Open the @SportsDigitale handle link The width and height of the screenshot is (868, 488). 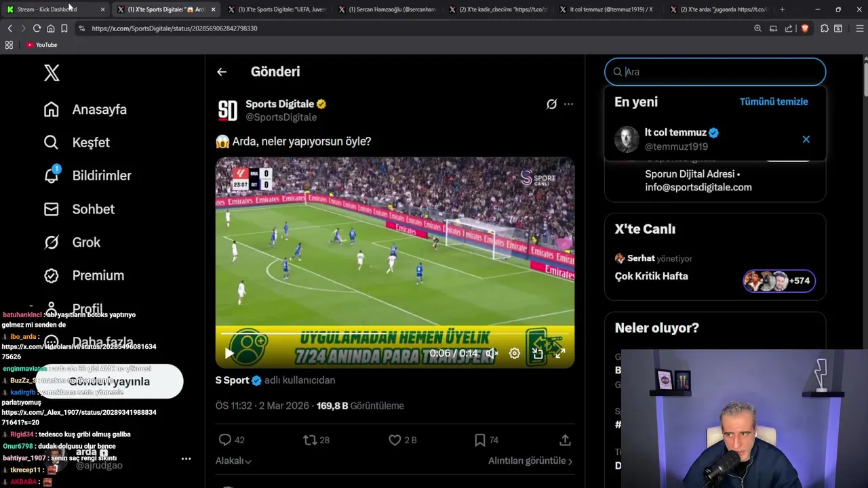(281, 117)
